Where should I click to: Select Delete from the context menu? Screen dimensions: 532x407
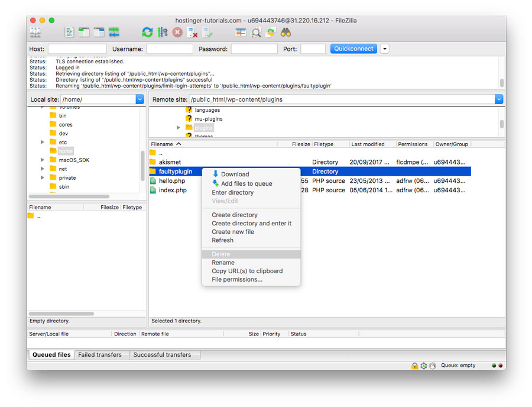[x=251, y=254]
